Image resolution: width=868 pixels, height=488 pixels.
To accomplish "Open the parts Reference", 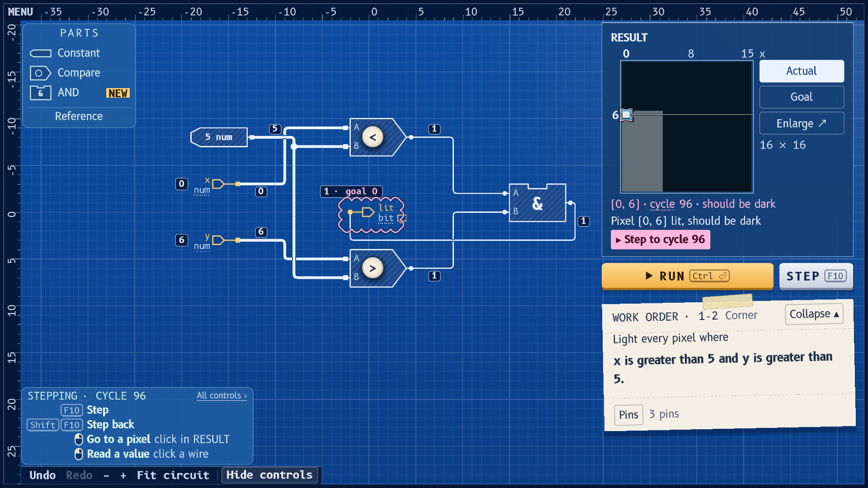I will point(79,117).
